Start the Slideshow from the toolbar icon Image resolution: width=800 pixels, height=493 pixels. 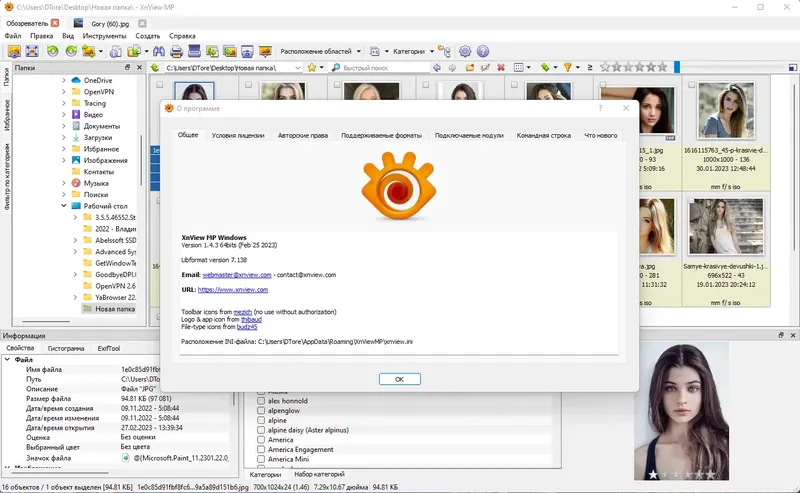tap(265, 51)
